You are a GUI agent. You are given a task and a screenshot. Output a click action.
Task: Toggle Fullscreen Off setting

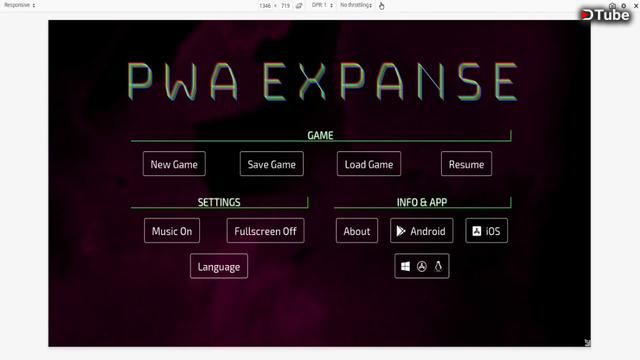(x=265, y=231)
